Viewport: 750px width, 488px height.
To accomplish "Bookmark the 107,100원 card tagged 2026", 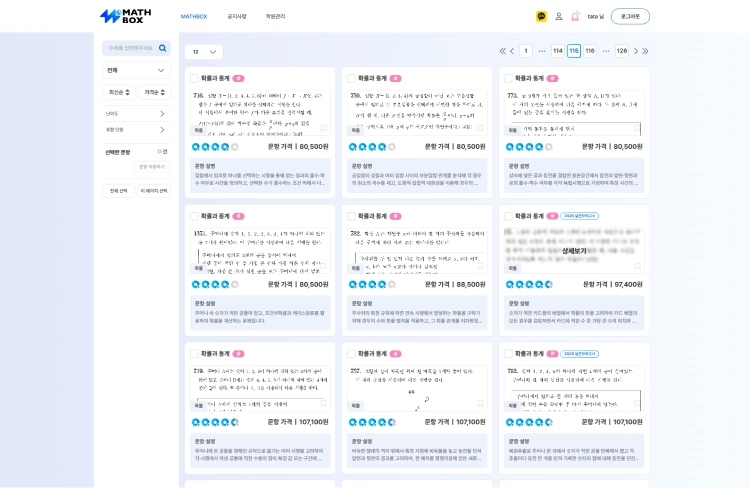I will coord(637,404).
